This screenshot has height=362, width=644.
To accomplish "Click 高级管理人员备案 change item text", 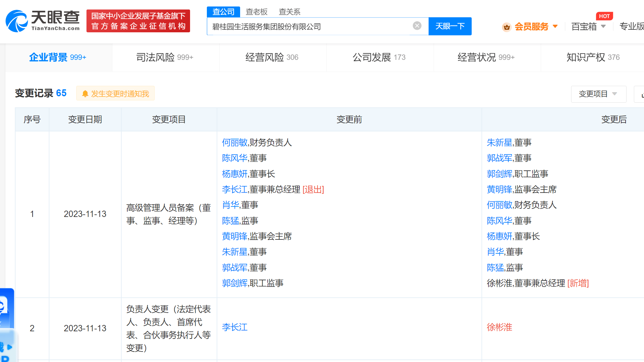I will coord(169,214).
